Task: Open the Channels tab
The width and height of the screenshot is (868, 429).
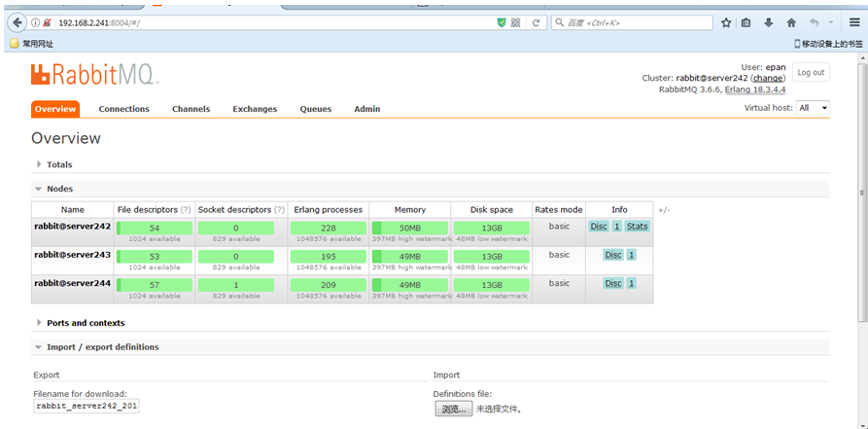Action: click(191, 109)
